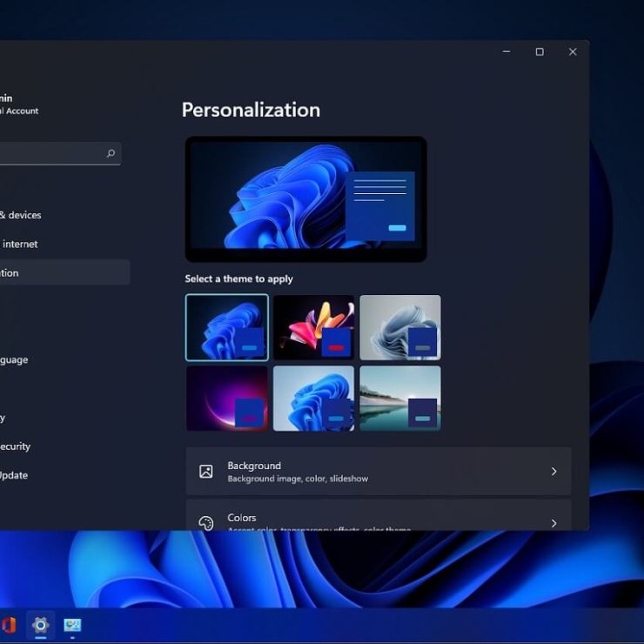Image resolution: width=644 pixels, height=644 pixels.
Task: Click the search magnifier icon in sidebar
Action: [x=111, y=154]
